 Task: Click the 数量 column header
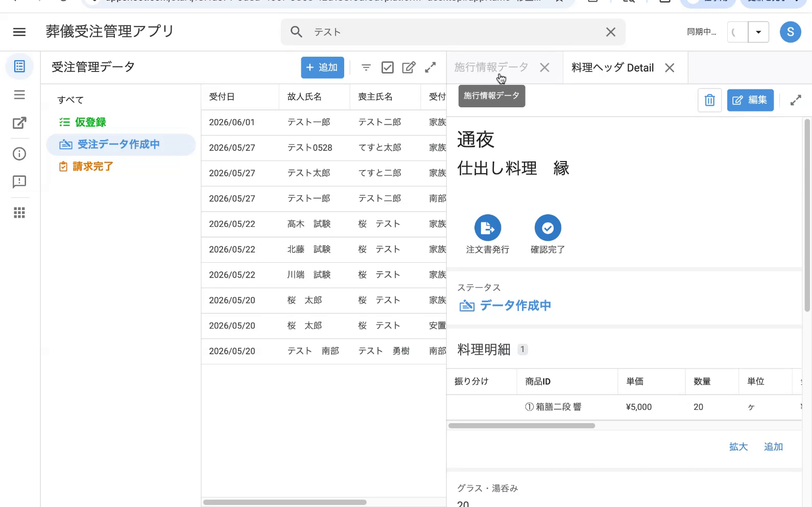pos(702,381)
